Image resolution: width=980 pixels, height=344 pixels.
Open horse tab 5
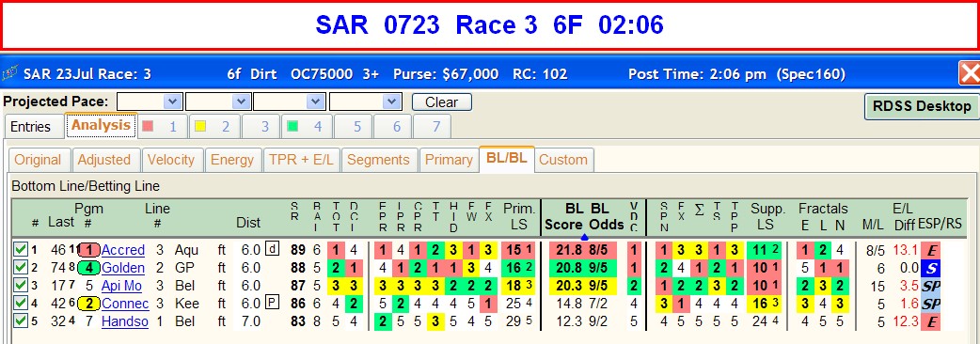354,127
